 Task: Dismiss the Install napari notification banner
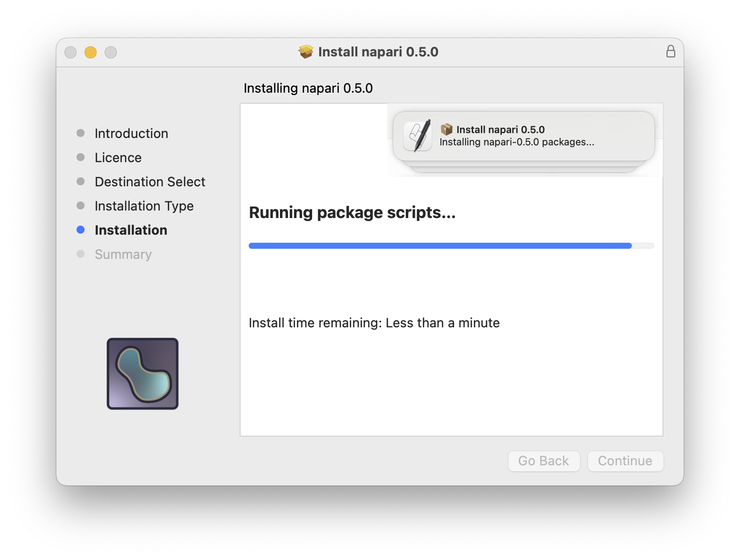pos(524,136)
